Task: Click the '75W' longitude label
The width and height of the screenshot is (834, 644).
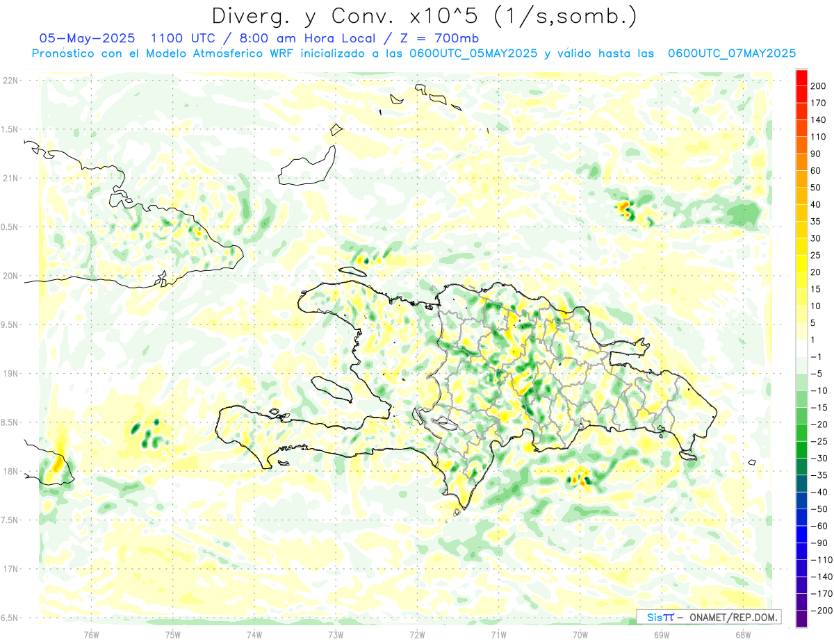Action: click(x=173, y=634)
